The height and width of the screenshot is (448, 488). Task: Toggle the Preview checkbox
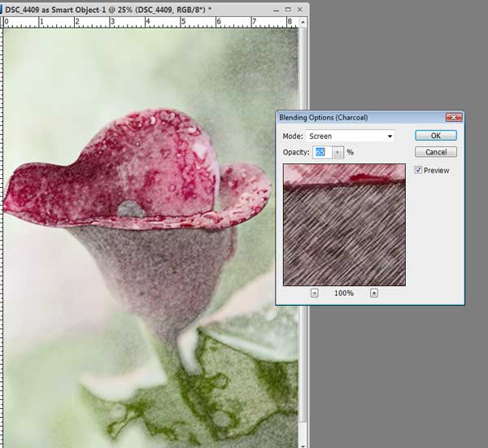(419, 171)
